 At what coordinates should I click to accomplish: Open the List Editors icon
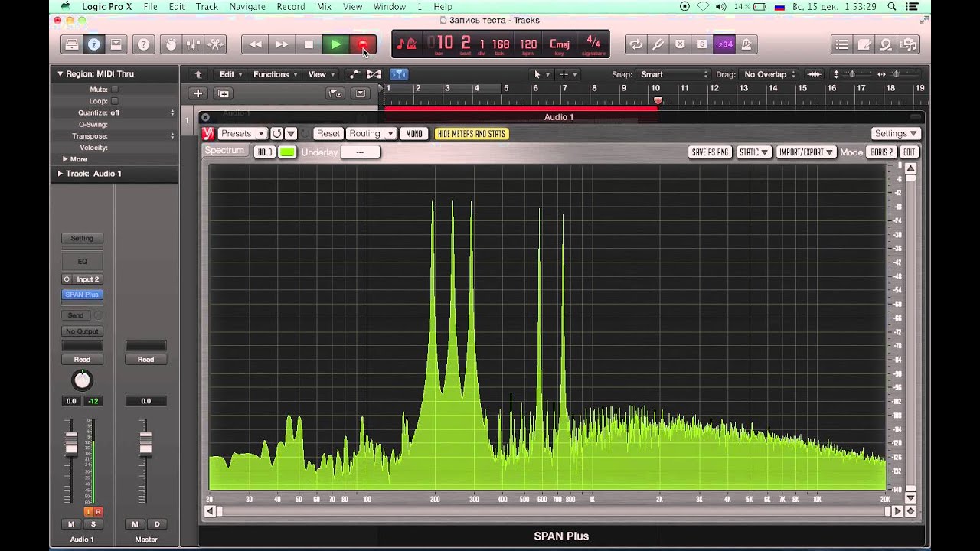click(841, 44)
